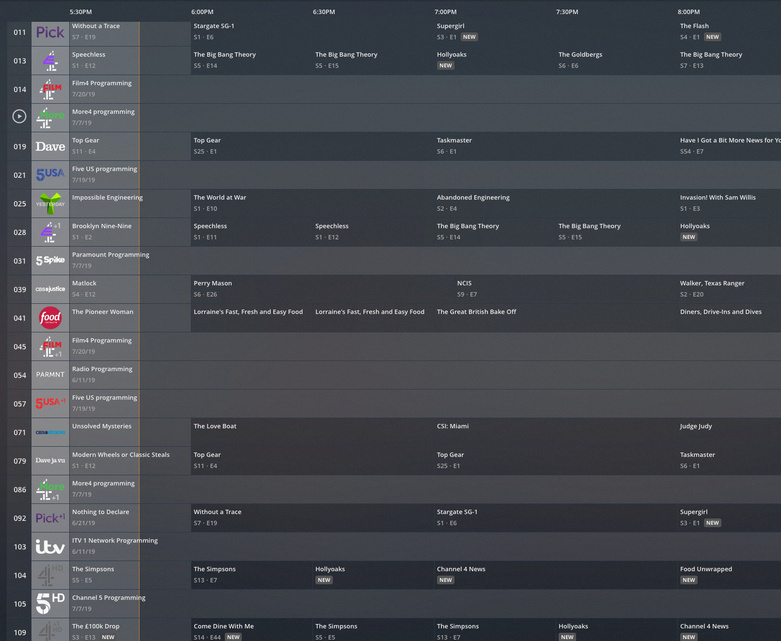This screenshot has width=781, height=641.
Task: Open the PARMNT channel logo on row 054
Action: click(50, 375)
